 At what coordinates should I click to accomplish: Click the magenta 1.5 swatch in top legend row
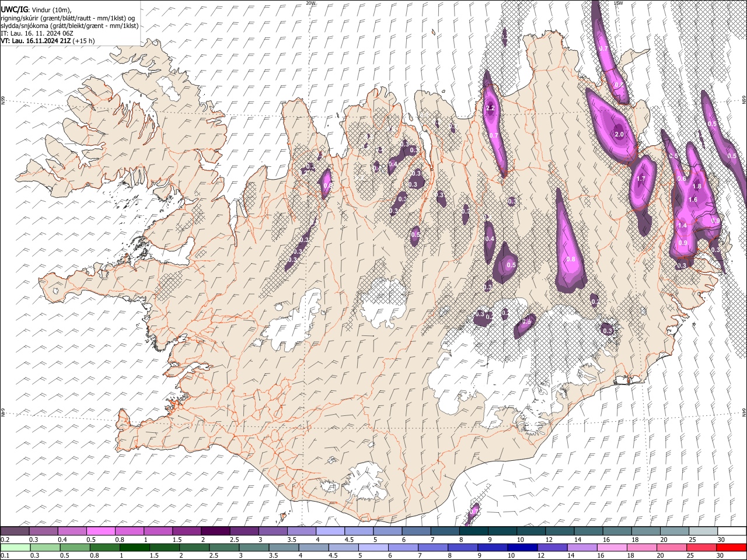pos(187,531)
